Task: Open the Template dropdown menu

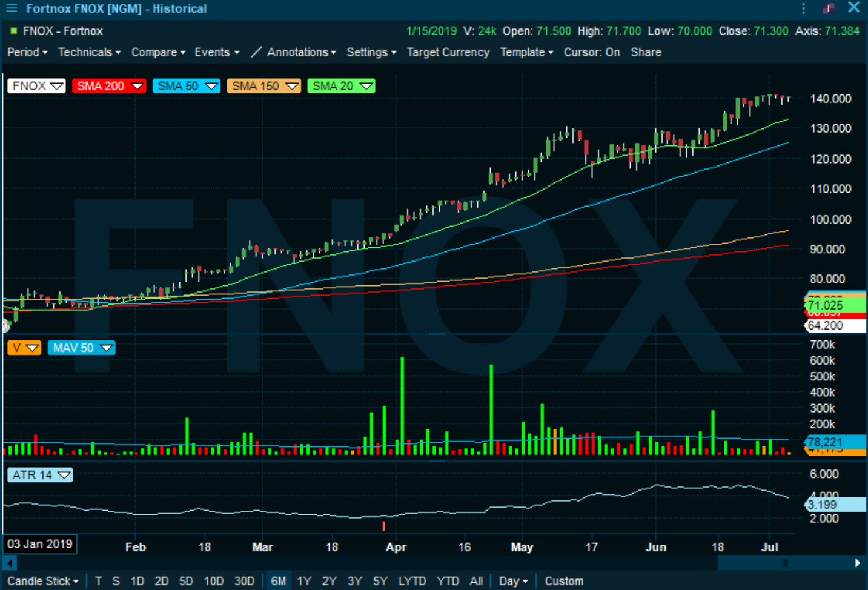Action: (526, 52)
